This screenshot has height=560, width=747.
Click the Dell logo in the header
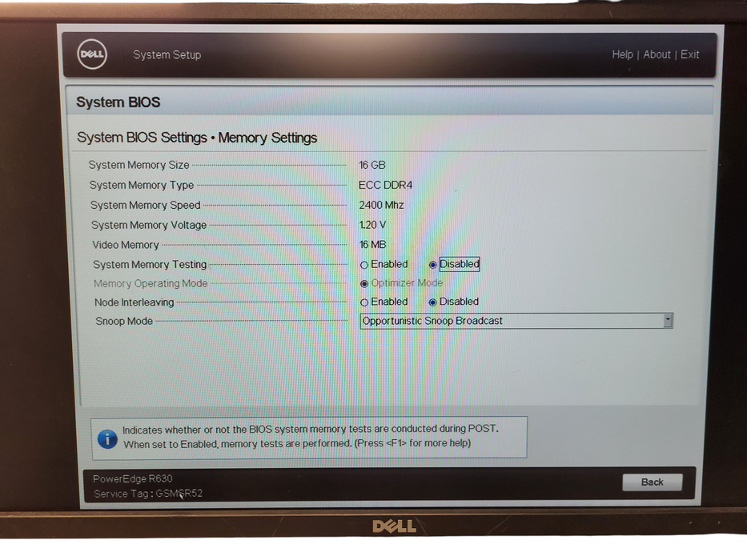(x=92, y=54)
